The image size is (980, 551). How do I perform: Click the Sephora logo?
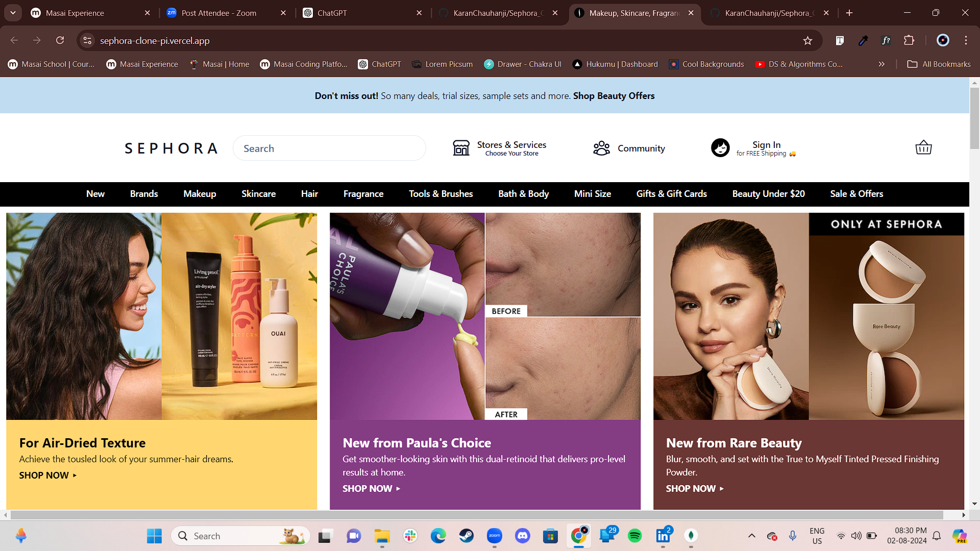pyautogui.click(x=170, y=148)
